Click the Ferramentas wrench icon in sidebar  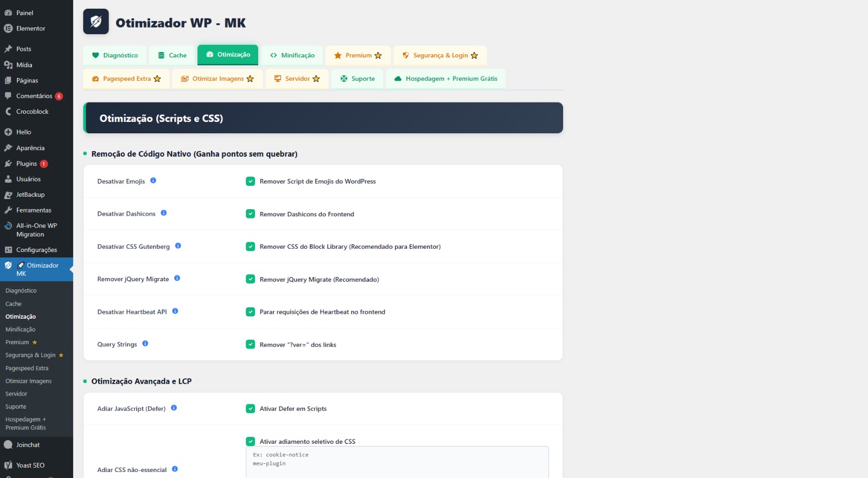click(x=8, y=210)
